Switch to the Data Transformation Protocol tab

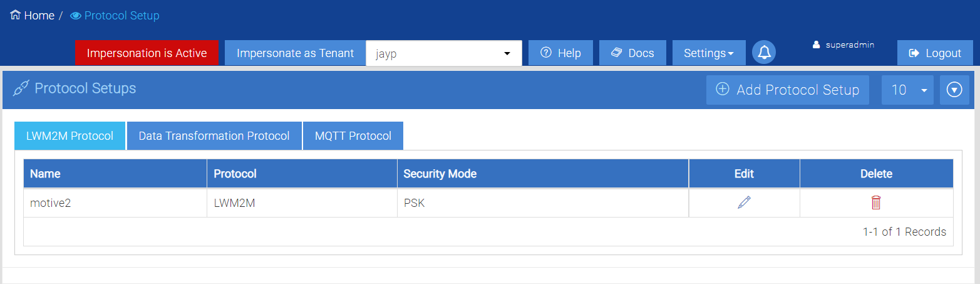(x=214, y=136)
